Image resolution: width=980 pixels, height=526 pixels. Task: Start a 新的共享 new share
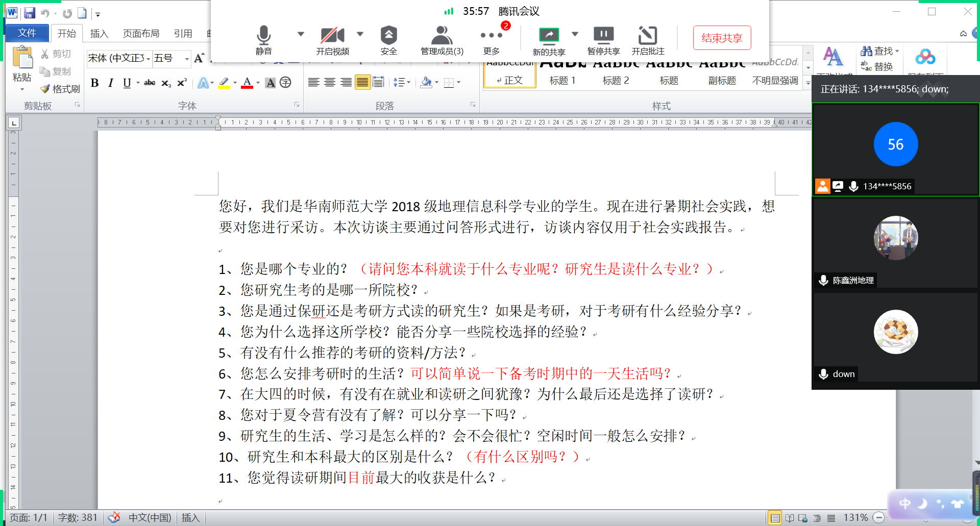(x=549, y=40)
